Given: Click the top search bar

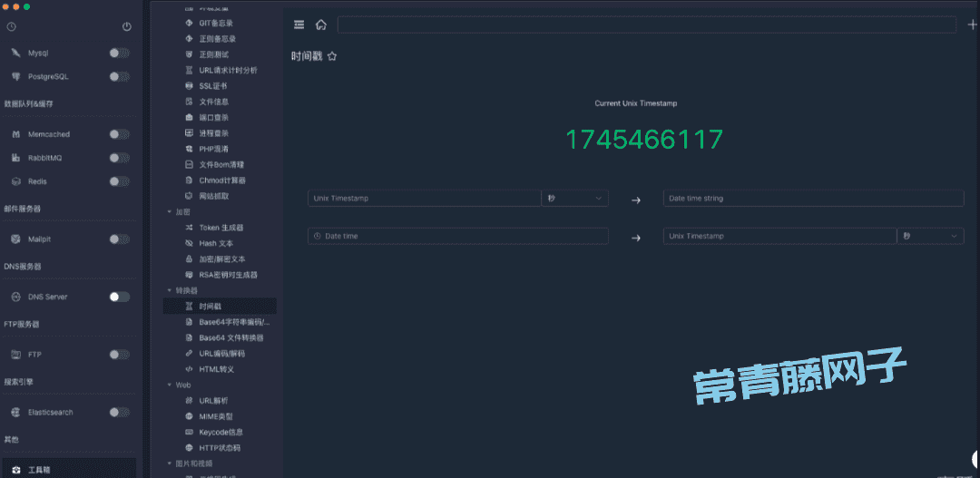Looking at the screenshot, I should click(x=647, y=24).
